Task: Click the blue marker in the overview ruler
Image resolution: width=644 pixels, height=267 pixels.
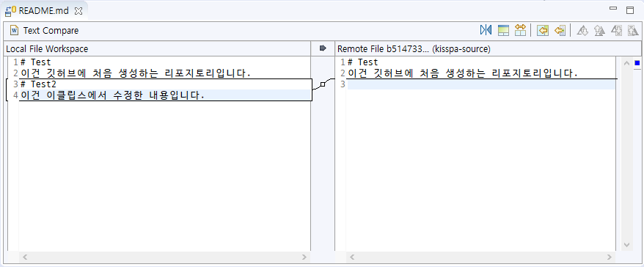Action: click(637, 63)
